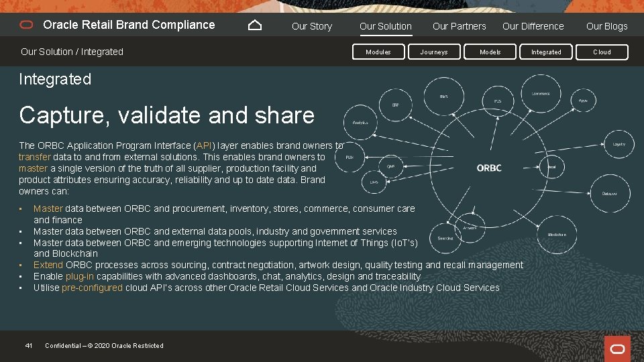Select the RMS circle in the diagram
The width and height of the screenshot is (644, 362).
click(443, 97)
